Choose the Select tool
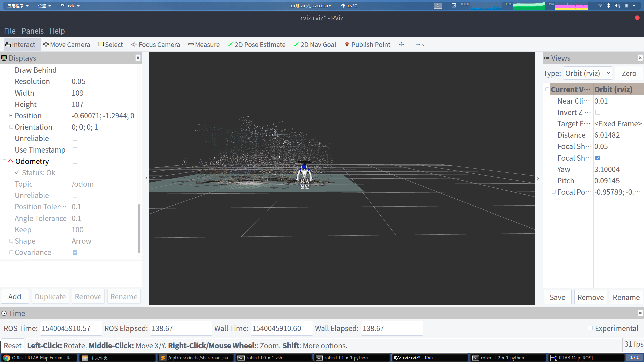644x362 pixels. [111, 45]
